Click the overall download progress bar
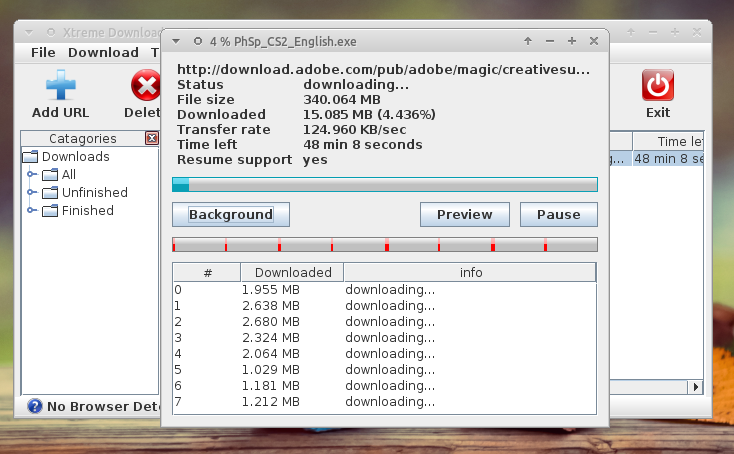The height and width of the screenshot is (454, 734). tap(385, 184)
